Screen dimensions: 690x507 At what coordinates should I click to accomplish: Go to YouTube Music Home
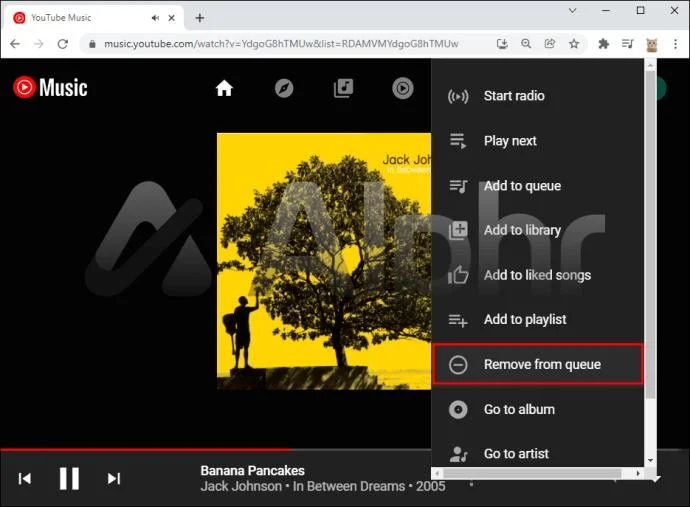(224, 88)
